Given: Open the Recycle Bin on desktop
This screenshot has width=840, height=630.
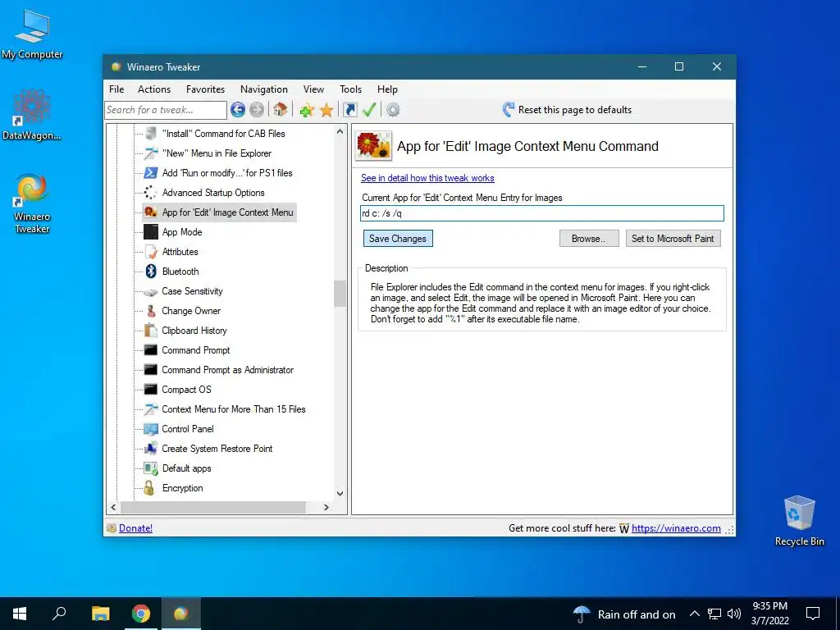Looking at the screenshot, I should coord(799,521).
